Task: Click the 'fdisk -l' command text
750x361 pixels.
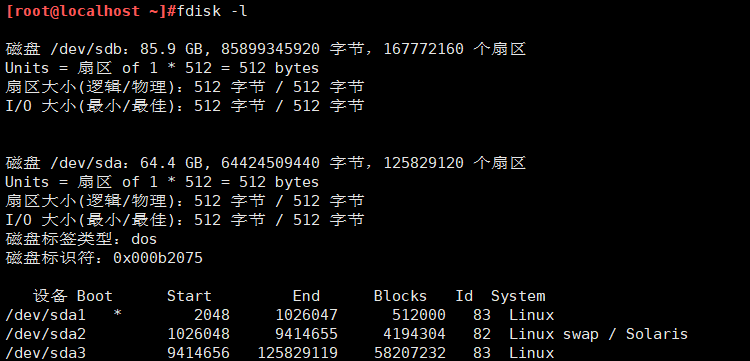Action: [212, 11]
